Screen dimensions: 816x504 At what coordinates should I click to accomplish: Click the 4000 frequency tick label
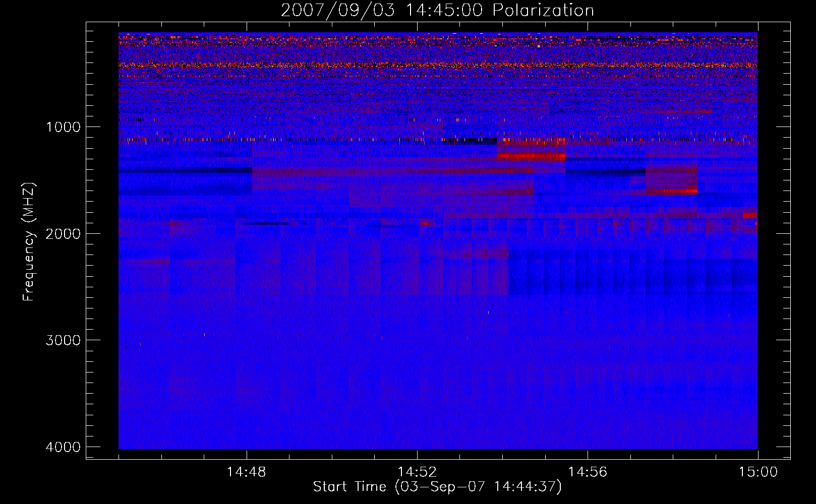[x=63, y=447]
